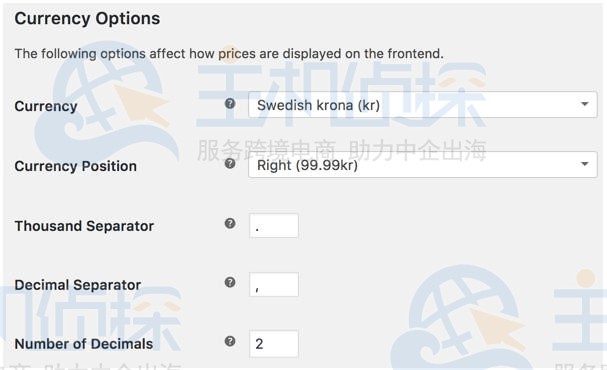
Task: Click the Decimal Separator question mark icon
Action: [230, 282]
